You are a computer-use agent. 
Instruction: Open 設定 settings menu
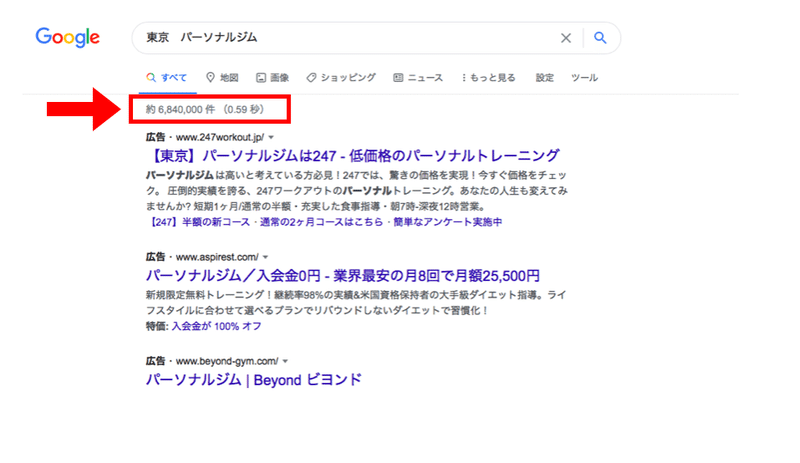(544, 78)
